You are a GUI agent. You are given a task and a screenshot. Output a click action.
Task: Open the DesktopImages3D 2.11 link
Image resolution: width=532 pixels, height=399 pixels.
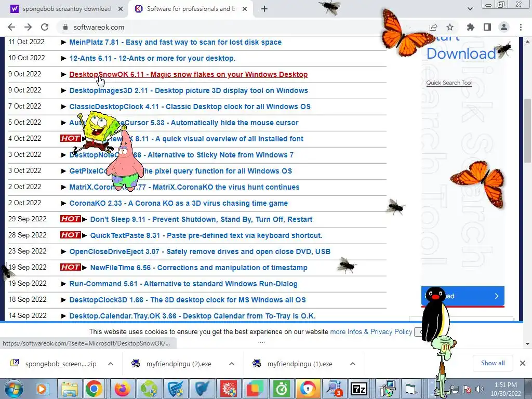tap(189, 90)
